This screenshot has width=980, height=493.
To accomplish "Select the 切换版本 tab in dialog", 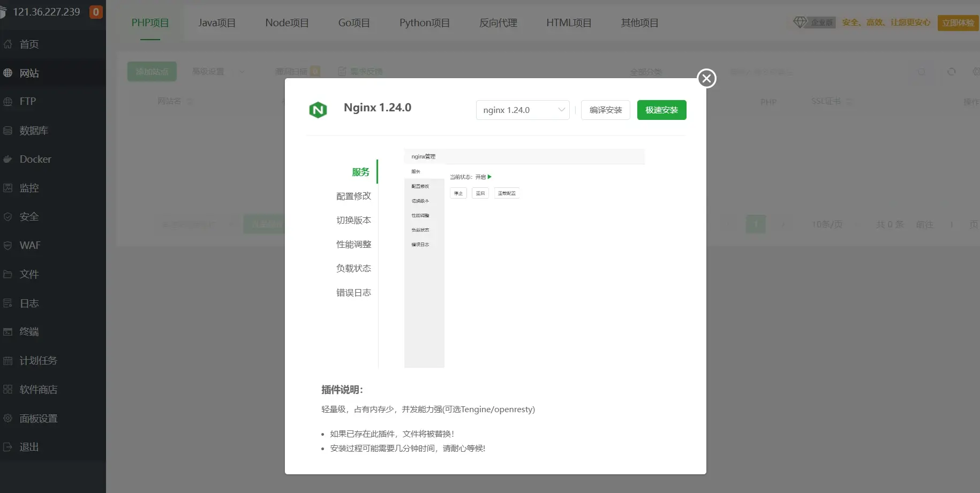I will (353, 220).
